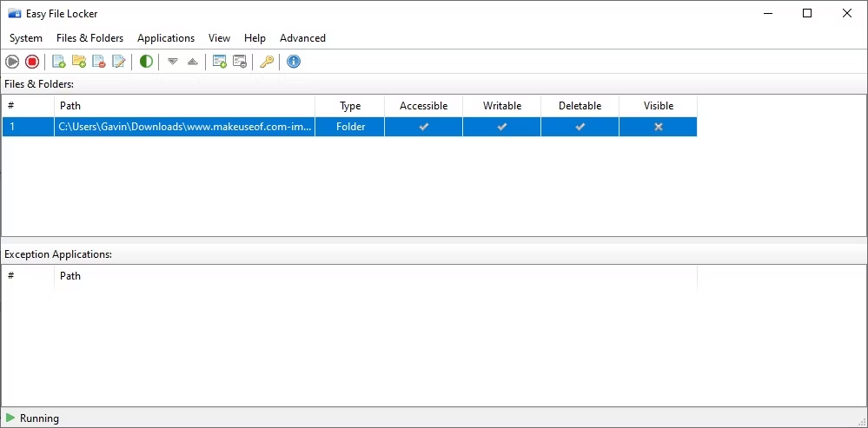Click the Writable column header
The image size is (868, 428).
coord(502,106)
